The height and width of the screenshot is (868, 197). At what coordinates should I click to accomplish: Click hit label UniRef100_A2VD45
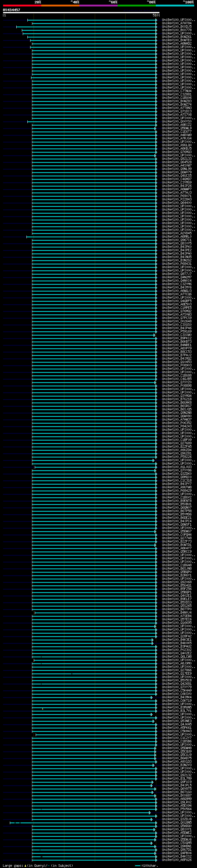click(176, 233)
